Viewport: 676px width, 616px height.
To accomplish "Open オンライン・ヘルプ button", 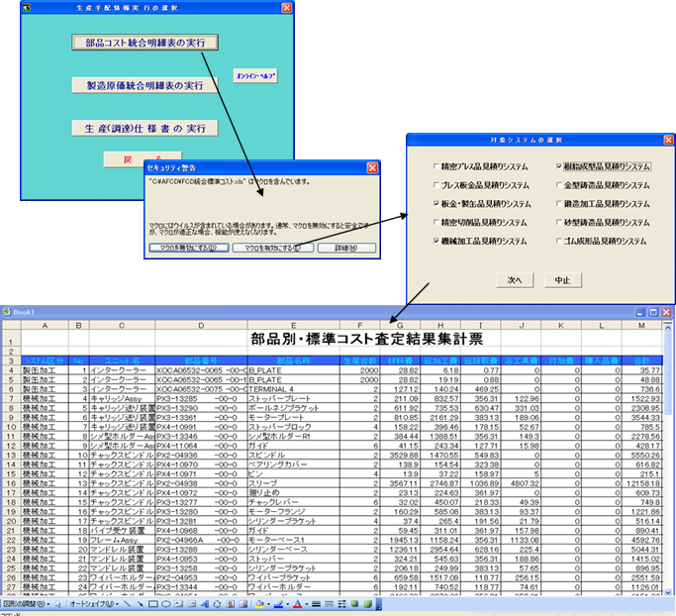I will pyautogui.click(x=255, y=76).
